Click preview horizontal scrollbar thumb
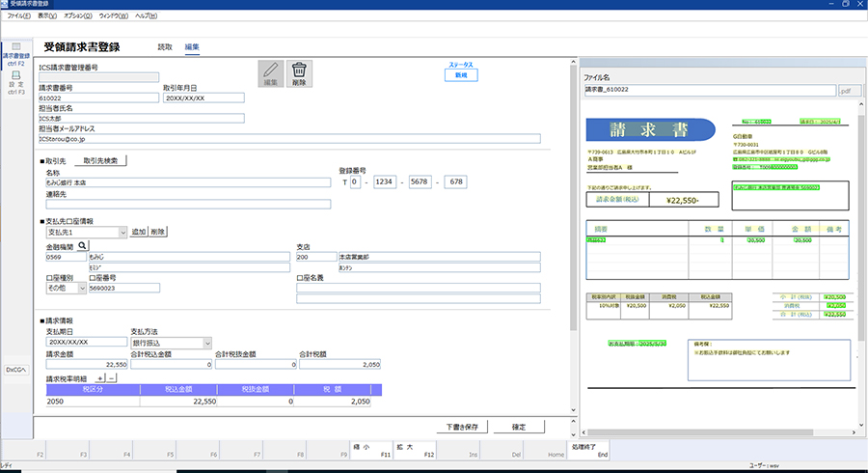 coord(700,432)
